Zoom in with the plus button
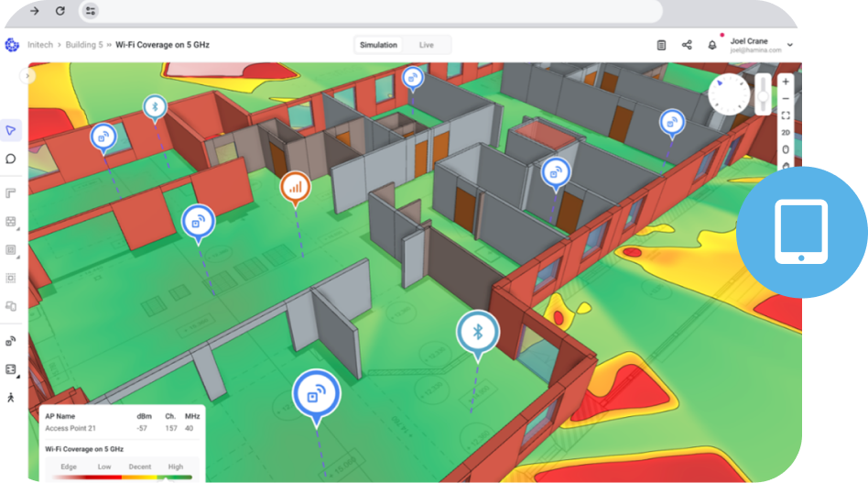 pos(786,82)
